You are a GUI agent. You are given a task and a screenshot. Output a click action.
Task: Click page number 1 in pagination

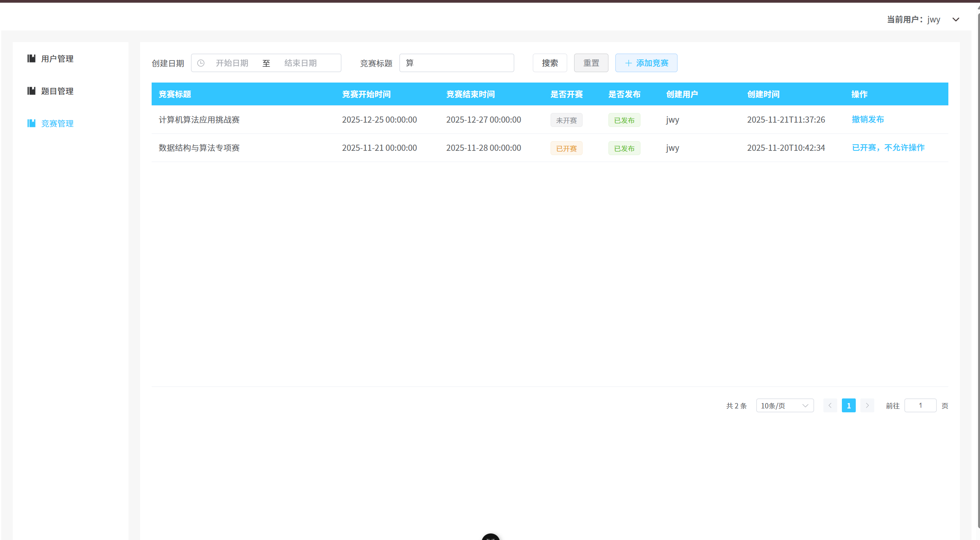click(x=848, y=406)
